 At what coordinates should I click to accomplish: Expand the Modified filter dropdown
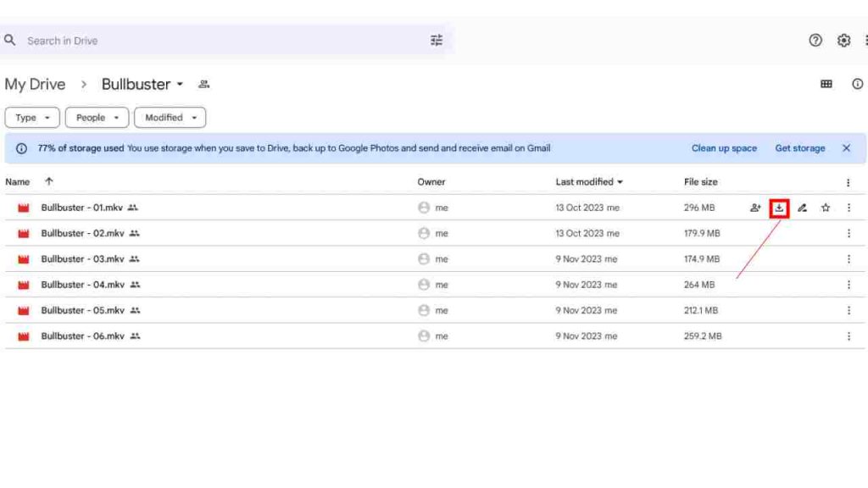point(170,117)
